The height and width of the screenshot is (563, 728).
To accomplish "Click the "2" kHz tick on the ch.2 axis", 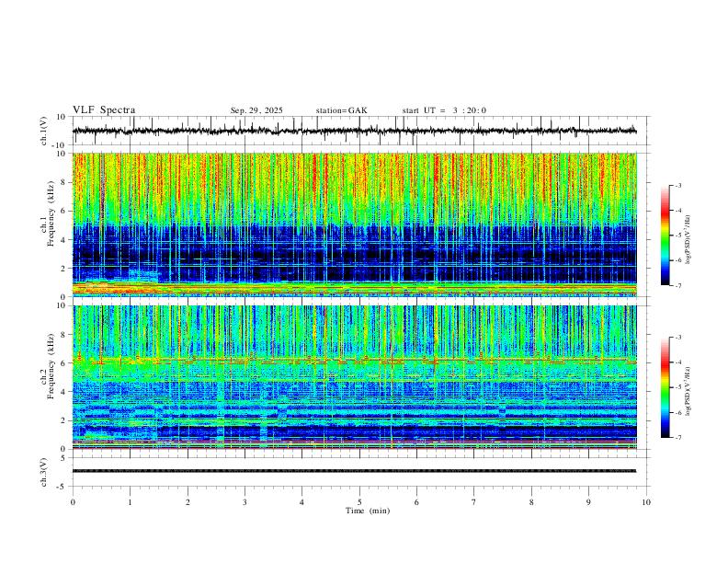I will [x=64, y=420].
